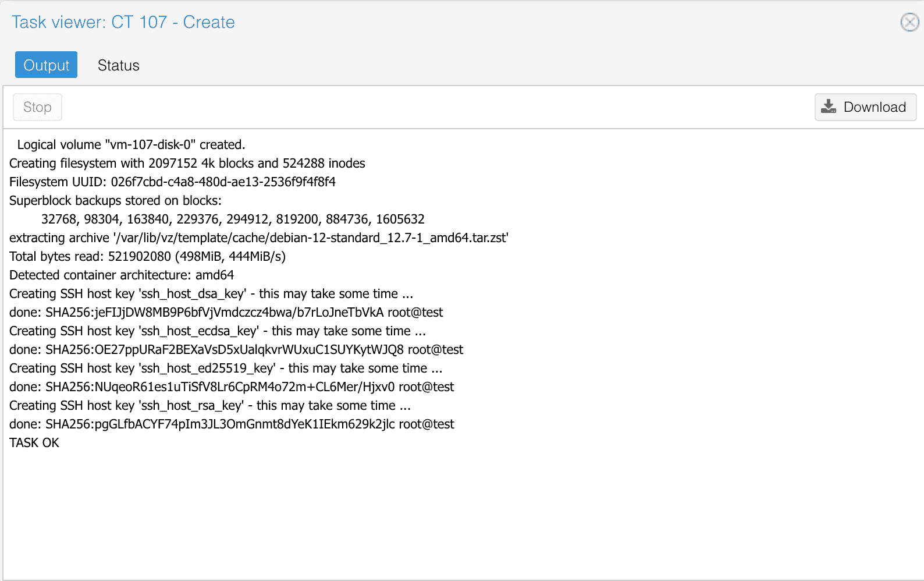Viewport: 924px width, 581px height.
Task: Click the 'Detected container architecture: amd64' line
Action: pyautogui.click(x=122, y=275)
